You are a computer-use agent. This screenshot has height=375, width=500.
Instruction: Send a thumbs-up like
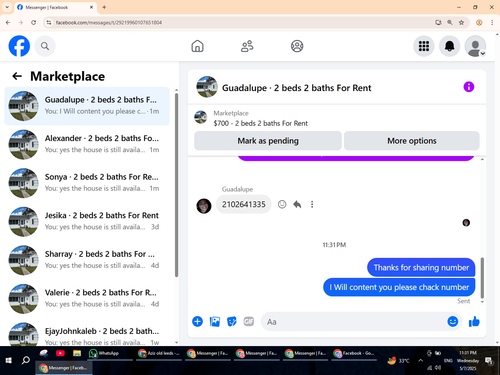tap(474, 322)
